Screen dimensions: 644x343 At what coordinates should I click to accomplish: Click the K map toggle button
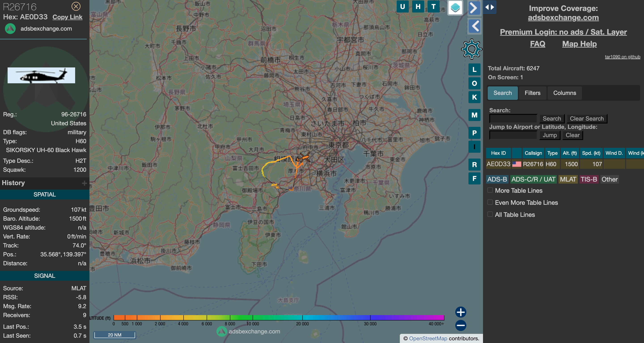coord(474,97)
